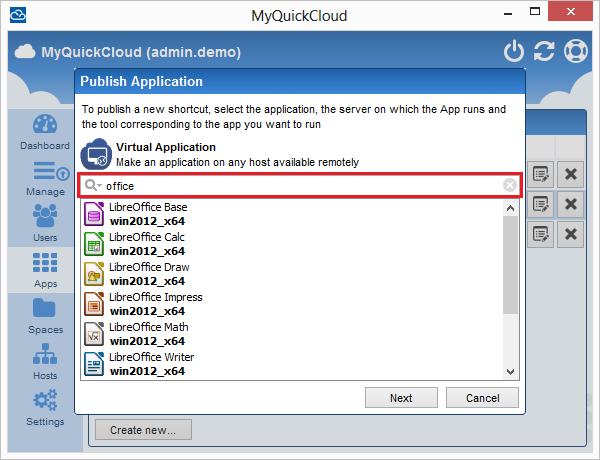The height and width of the screenshot is (460, 600).
Task: Click the list scrollbar up arrow
Action: (x=510, y=209)
